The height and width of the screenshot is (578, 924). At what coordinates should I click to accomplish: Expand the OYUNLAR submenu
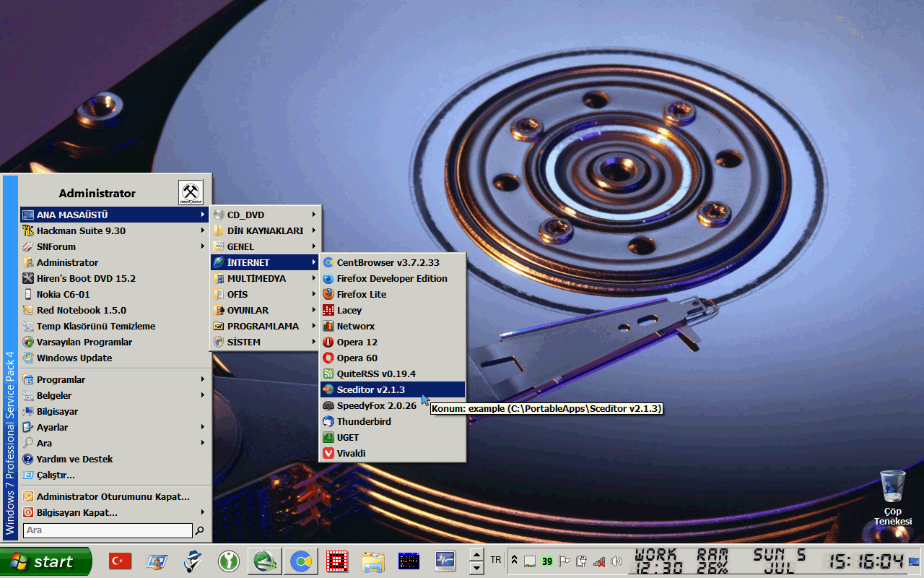(x=266, y=310)
